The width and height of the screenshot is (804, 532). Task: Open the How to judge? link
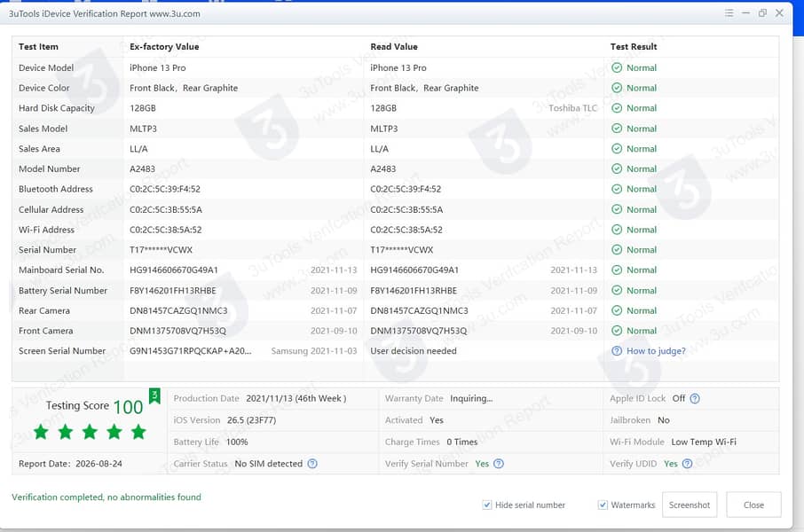point(656,350)
